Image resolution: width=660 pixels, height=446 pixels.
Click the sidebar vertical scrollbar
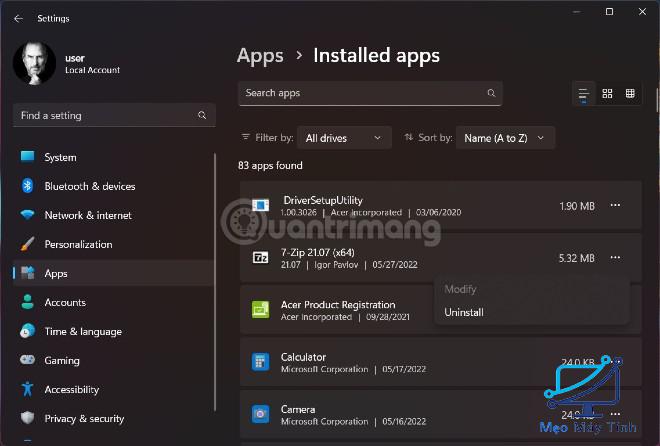(215, 282)
